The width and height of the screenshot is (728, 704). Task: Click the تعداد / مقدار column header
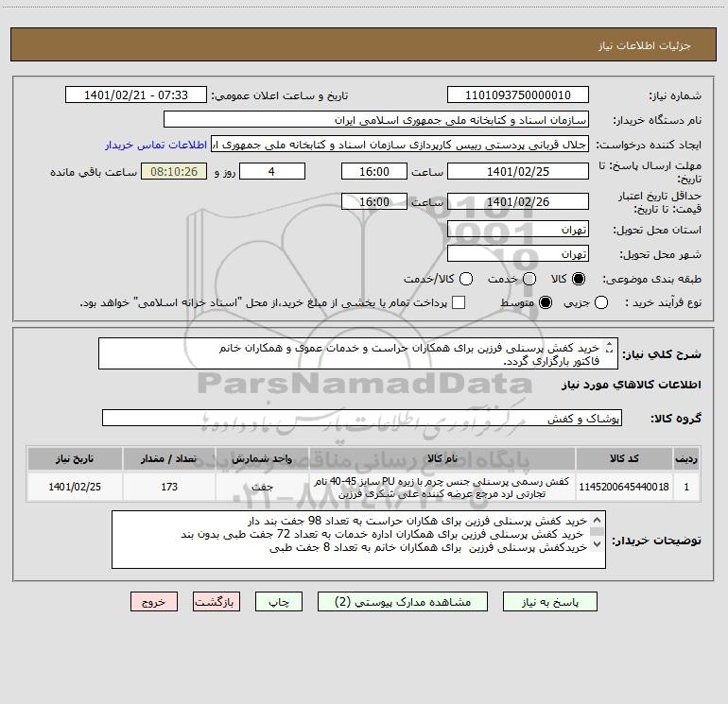pyautogui.click(x=169, y=458)
